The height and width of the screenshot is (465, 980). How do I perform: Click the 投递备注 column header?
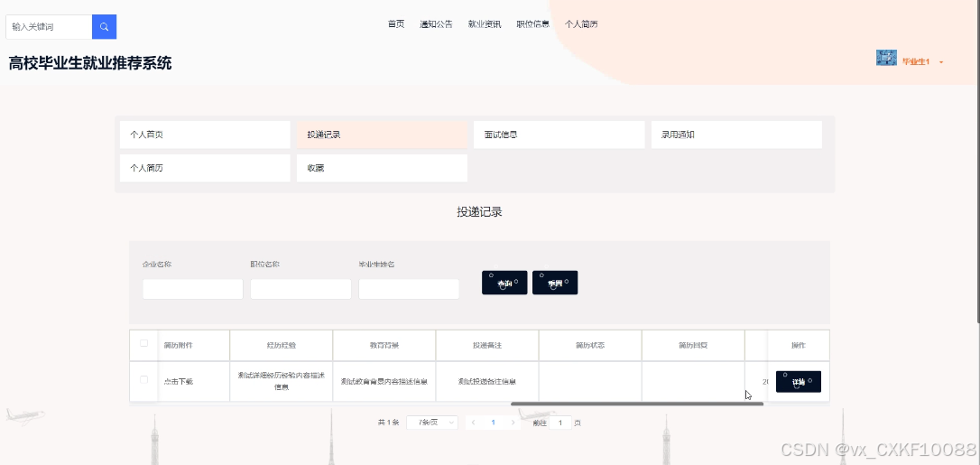(x=487, y=345)
